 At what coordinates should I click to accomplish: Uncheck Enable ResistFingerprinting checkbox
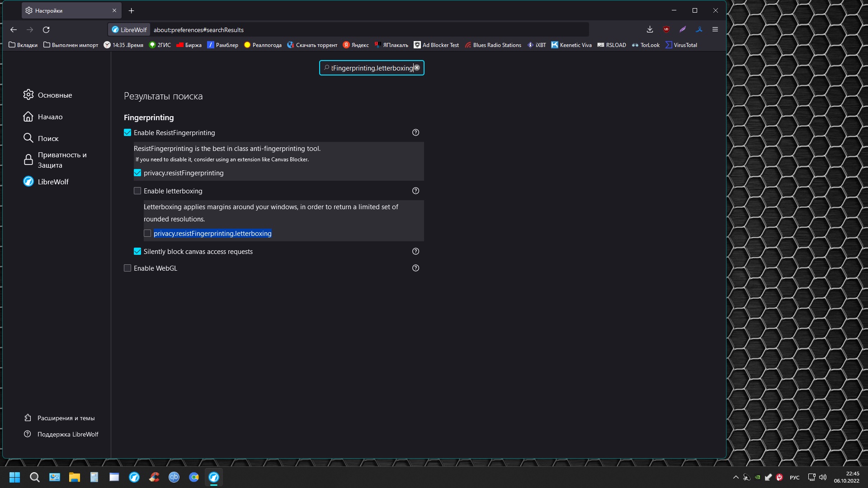[x=127, y=132]
